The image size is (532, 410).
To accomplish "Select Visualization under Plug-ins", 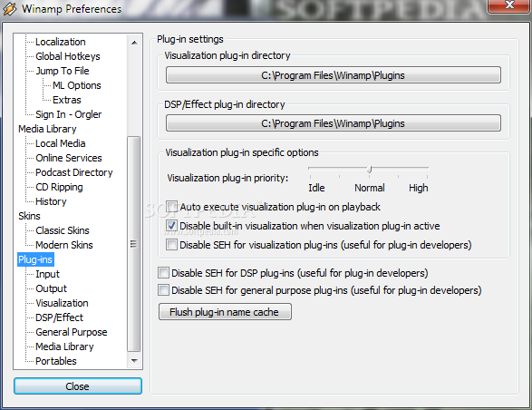I will [x=62, y=303].
